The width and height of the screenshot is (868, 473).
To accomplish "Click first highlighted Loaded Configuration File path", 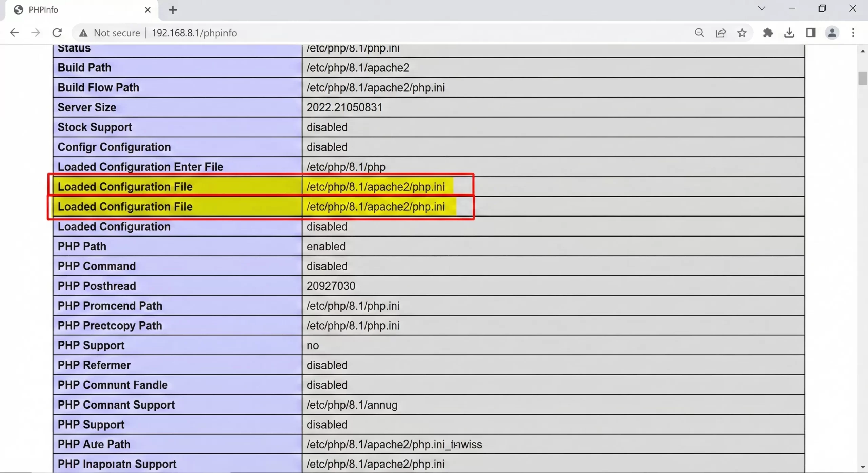I will 375,187.
